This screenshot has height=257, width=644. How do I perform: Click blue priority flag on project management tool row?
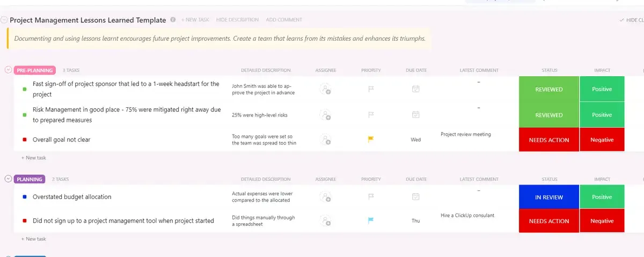(x=371, y=221)
